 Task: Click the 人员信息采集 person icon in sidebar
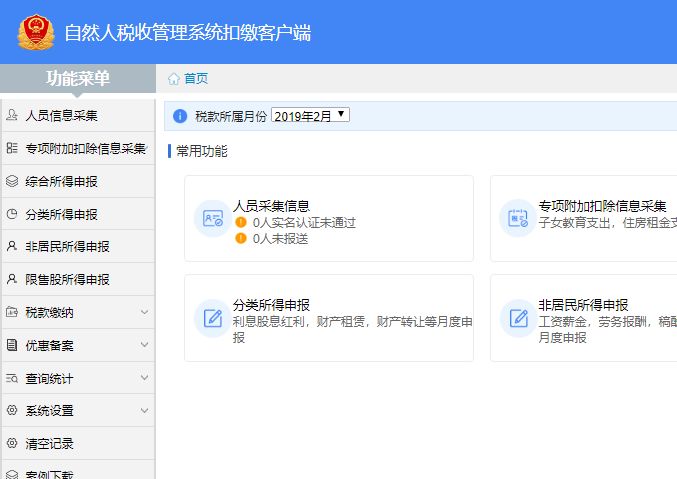coord(12,115)
